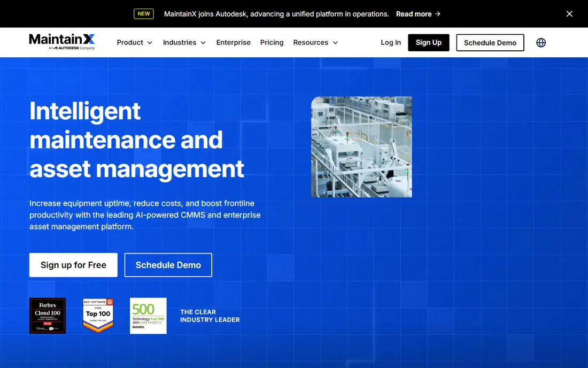Click Schedule Demo in the header
588x368 pixels.
coord(490,43)
